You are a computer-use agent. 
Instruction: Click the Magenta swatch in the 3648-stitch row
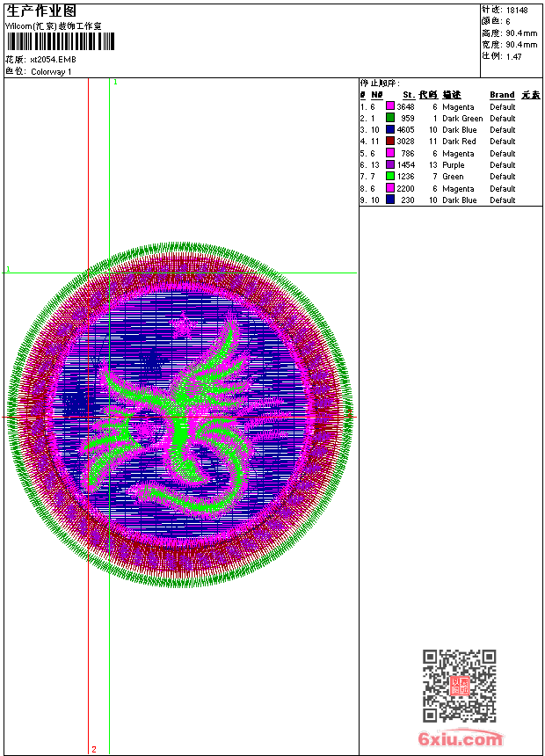390,106
